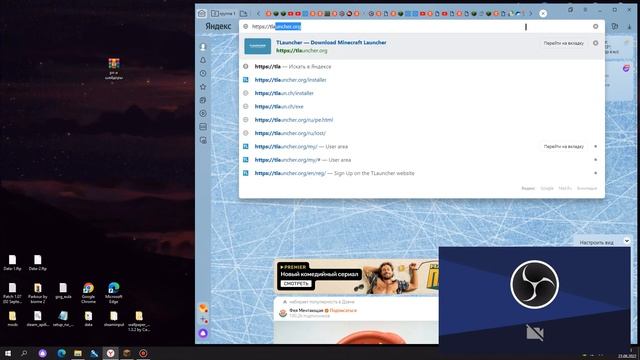Image resolution: width=640 pixels, height=360 pixels.
Task: Launch the Alice assistant from the taskbar
Action: (x=42, y=353)
